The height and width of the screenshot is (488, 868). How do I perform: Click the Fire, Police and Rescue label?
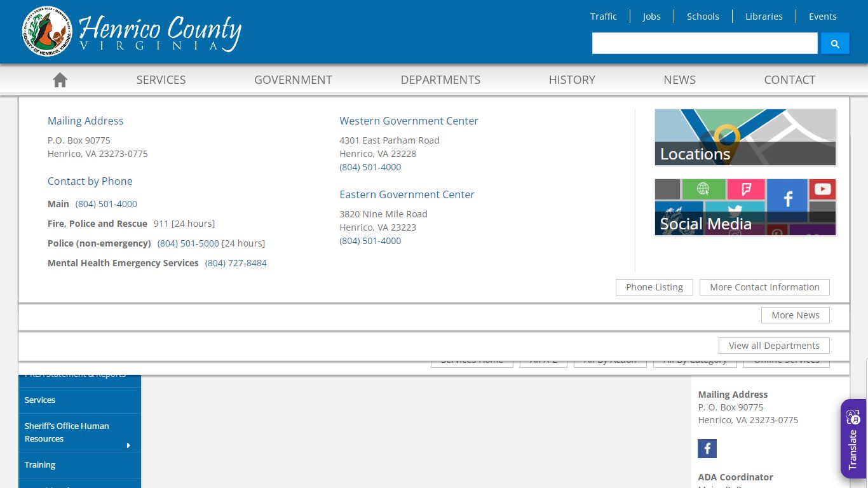pos(97,224)
